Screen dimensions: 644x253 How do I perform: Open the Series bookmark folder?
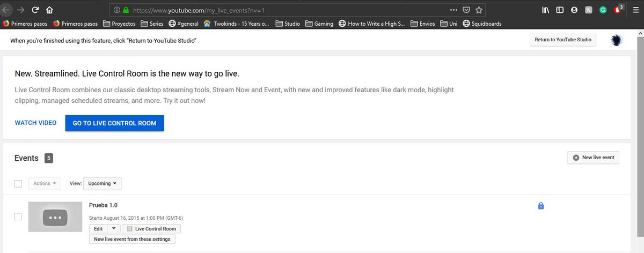point(152,24)
